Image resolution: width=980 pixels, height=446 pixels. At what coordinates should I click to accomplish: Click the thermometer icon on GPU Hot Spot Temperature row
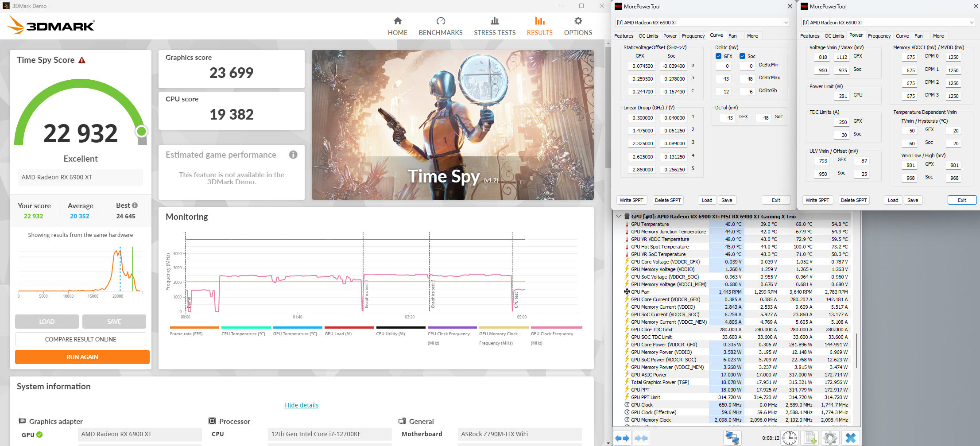tap(627, 247)
